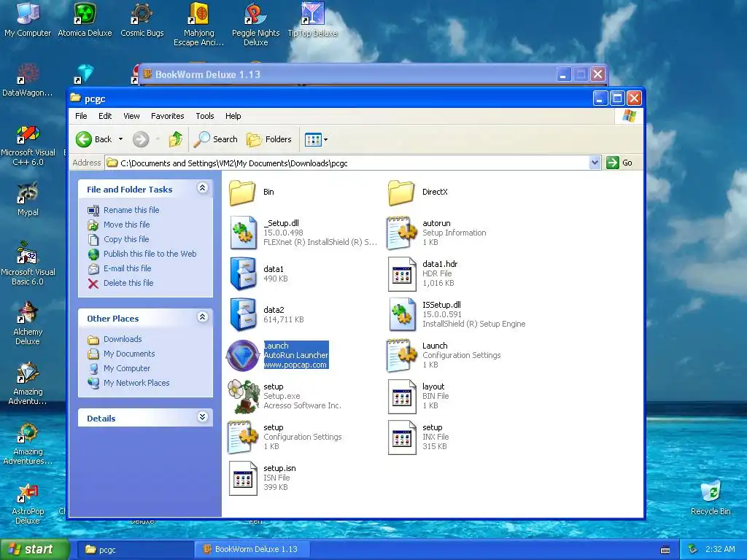Click Publish this file to the Web

point(150,254)
